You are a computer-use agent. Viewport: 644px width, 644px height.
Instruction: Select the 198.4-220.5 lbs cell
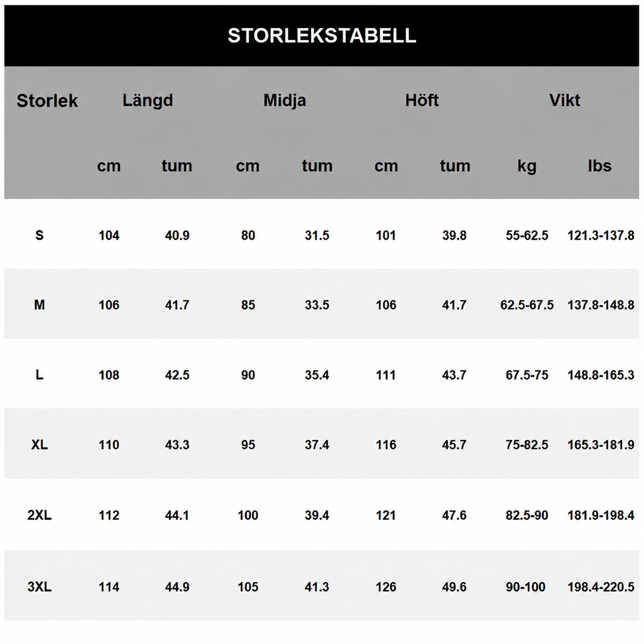[x=601, y=587]
